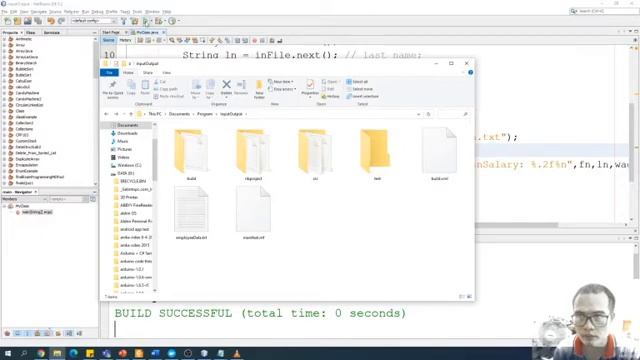Click NetBeans Debug Project toolbar icon
640x360 pixels.
158,21
